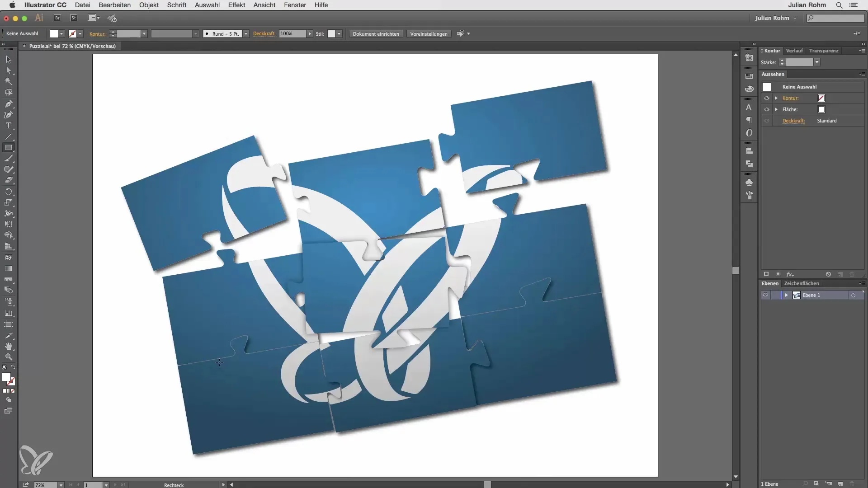
Task: Open the Julian Rohm workspace dropdown
Action: click(x=775, y=18)
